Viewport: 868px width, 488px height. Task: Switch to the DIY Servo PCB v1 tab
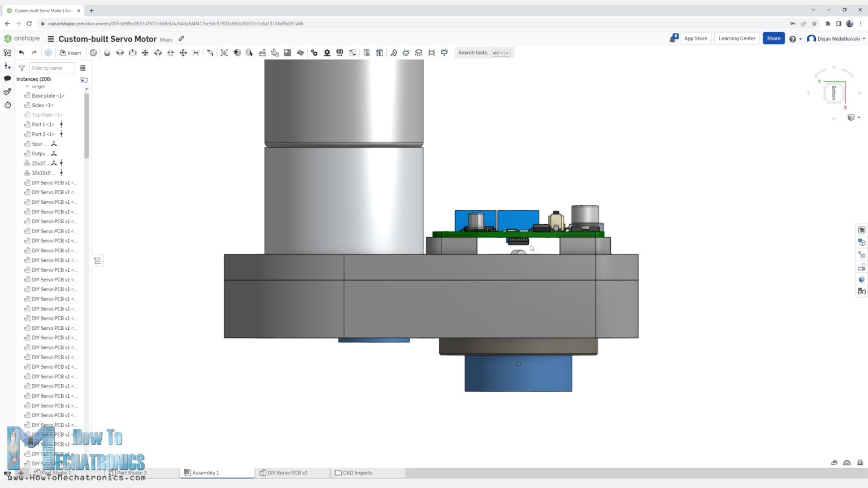pos(288,473)
